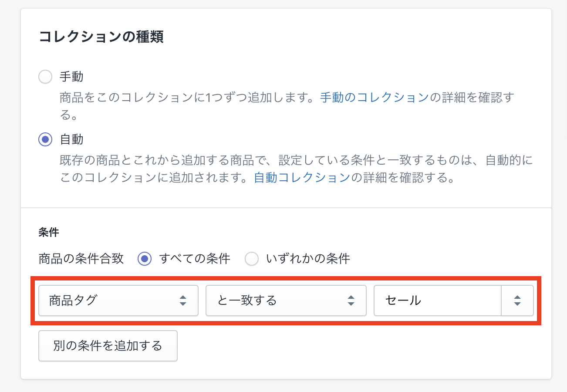Click the いずれかの条件 label text
Screen dimensions: 567x392
308,259
